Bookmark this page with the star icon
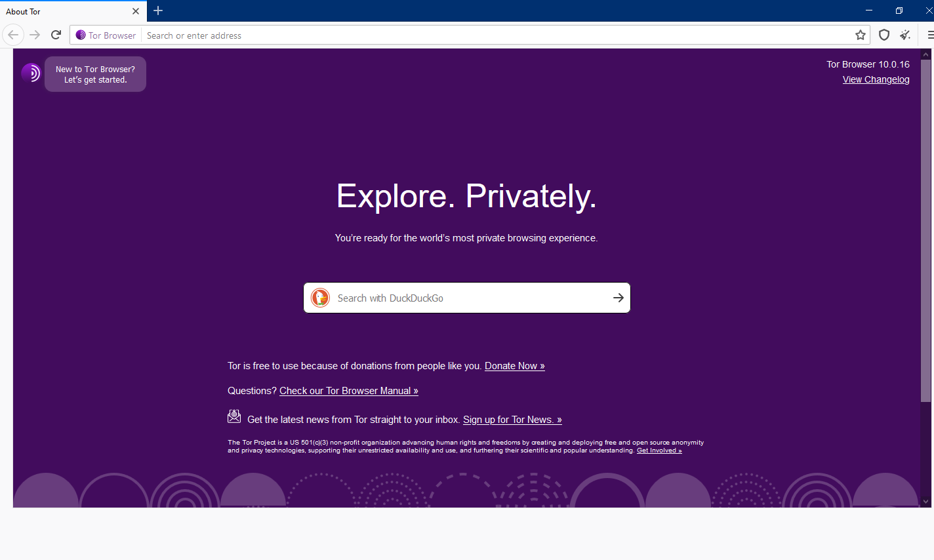Screen dimensions: 934x560 pos(861,35)
